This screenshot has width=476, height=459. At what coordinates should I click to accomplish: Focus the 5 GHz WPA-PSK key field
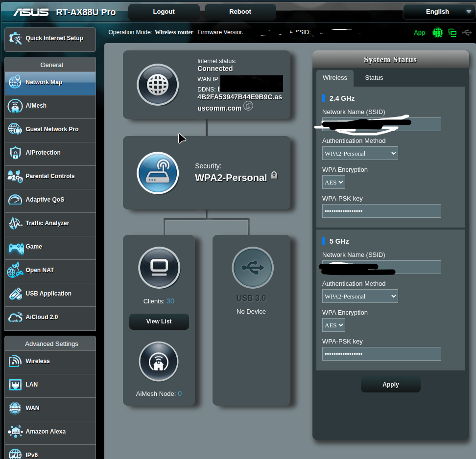coord(381,354)
